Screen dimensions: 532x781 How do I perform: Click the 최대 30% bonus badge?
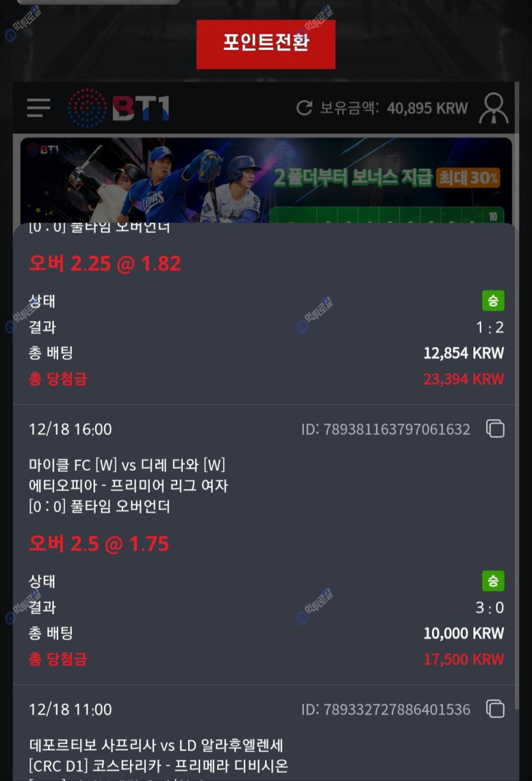tap(468, 178)
